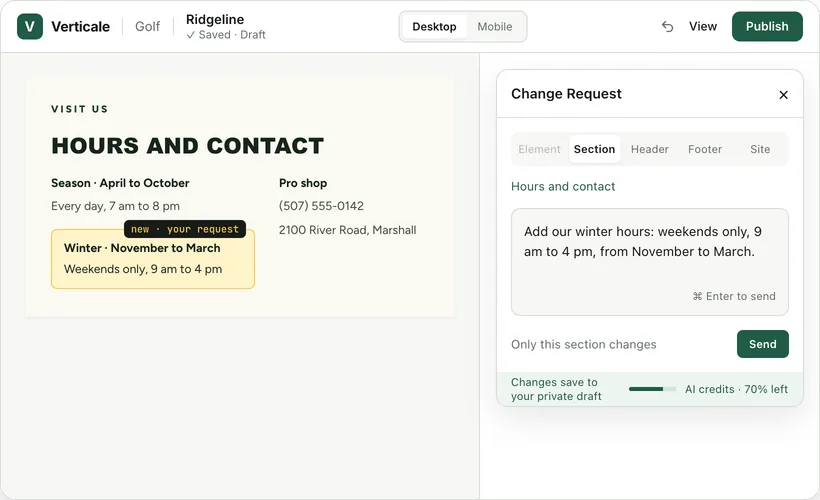The height and width of the screenshot is (500, 820).
Task: Click the Golf breadcrumb label
Action: [147, 27]
